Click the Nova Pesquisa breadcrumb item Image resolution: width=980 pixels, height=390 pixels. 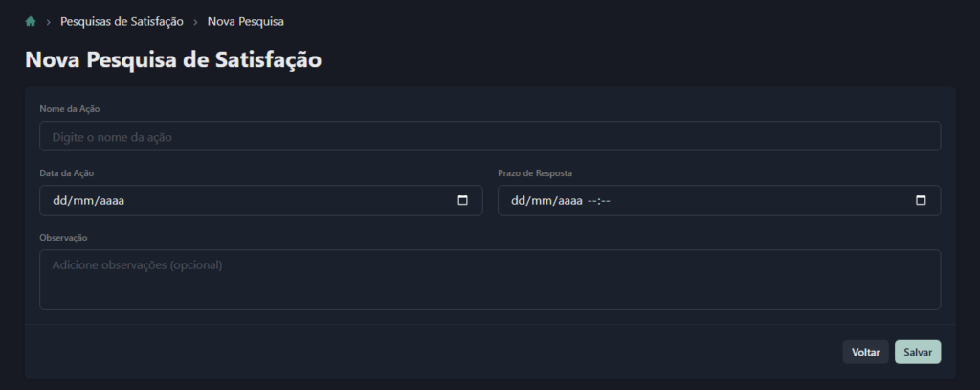click(245, 21)
